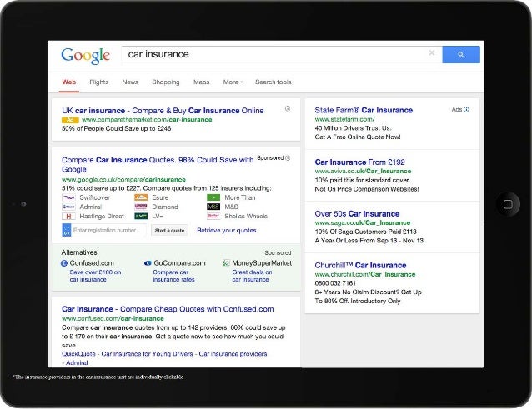The image size is (532, 409).
Task: Click www.churchill.com/Car_Insurance URL
Action: pyautogui.click(x=365, y=274)
